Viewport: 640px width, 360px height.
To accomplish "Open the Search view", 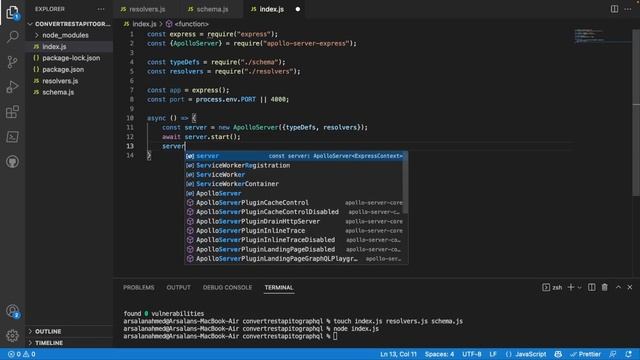I will (x=13, y=37).
